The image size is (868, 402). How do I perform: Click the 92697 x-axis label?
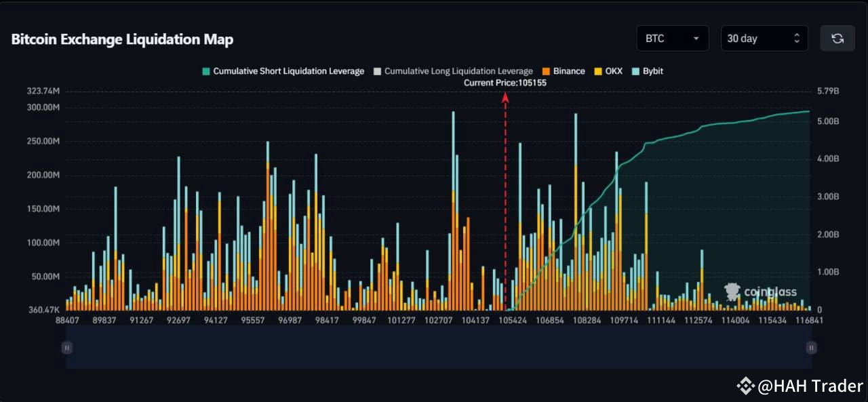click(178, 320)
